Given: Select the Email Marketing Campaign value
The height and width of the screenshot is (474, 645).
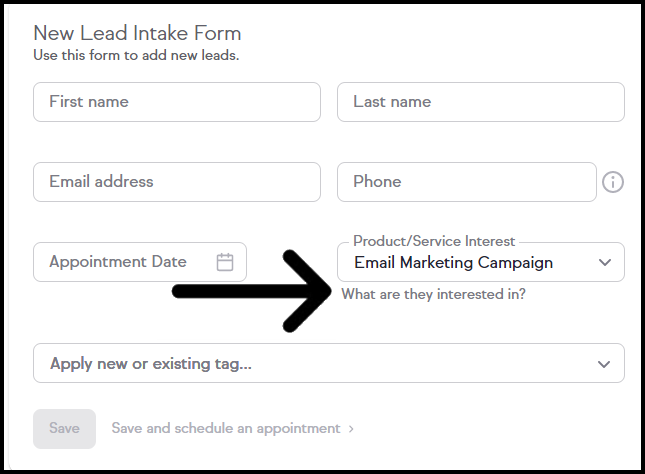Looking at the screenshot, I should [453, 263].
